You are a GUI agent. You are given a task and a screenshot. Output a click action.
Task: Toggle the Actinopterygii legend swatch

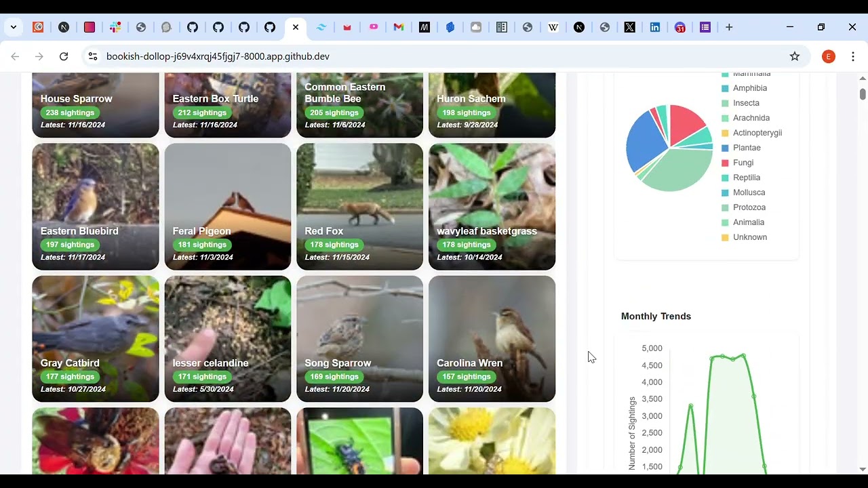[x=725, y=133]
